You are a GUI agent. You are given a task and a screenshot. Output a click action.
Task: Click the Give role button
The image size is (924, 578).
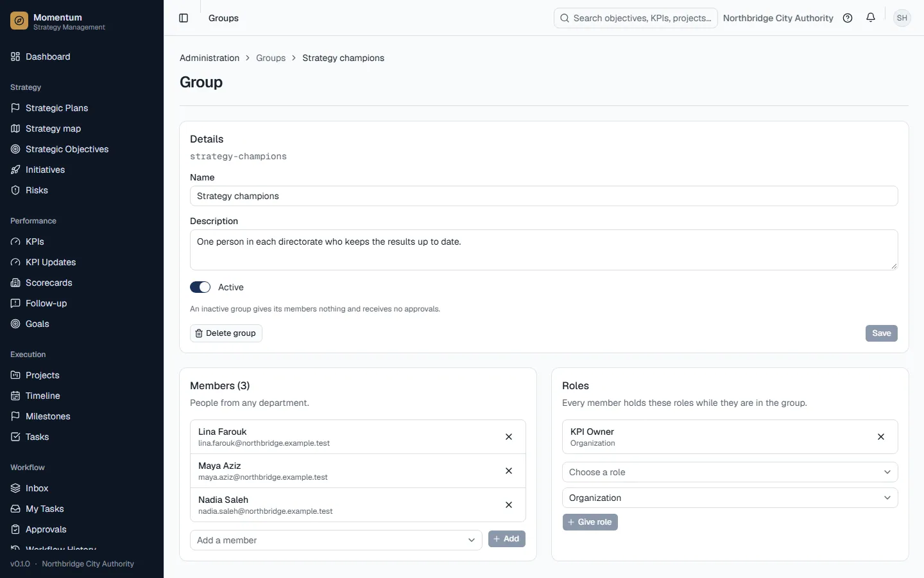coord(590,522)
